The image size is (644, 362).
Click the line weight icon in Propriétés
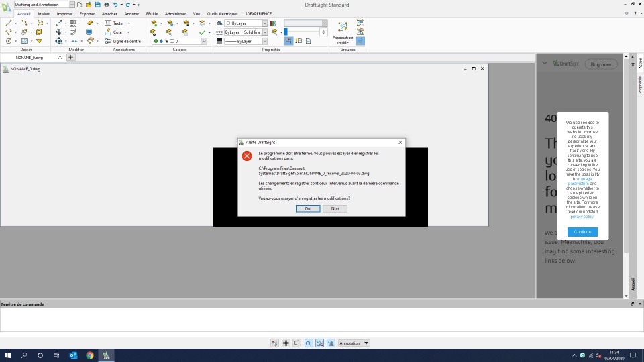(219, 41)
